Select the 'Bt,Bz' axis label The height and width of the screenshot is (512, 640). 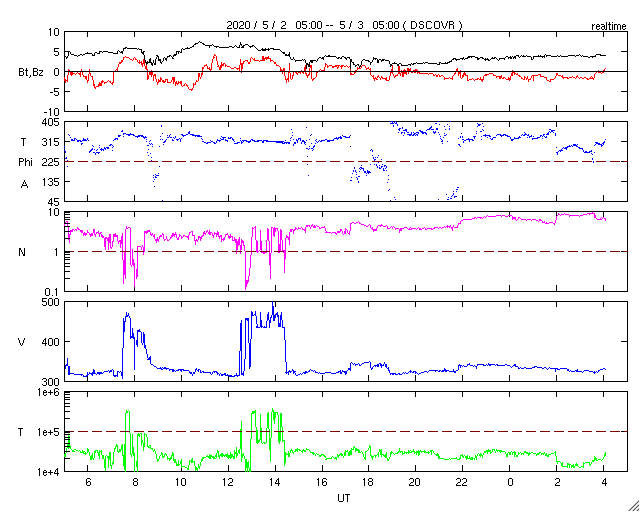tap(31, 73)
